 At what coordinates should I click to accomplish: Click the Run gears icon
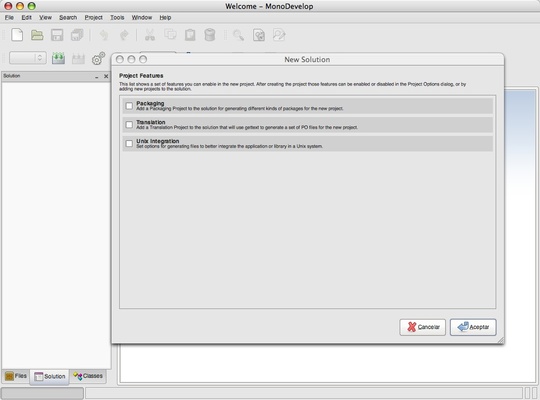[98, 58]
